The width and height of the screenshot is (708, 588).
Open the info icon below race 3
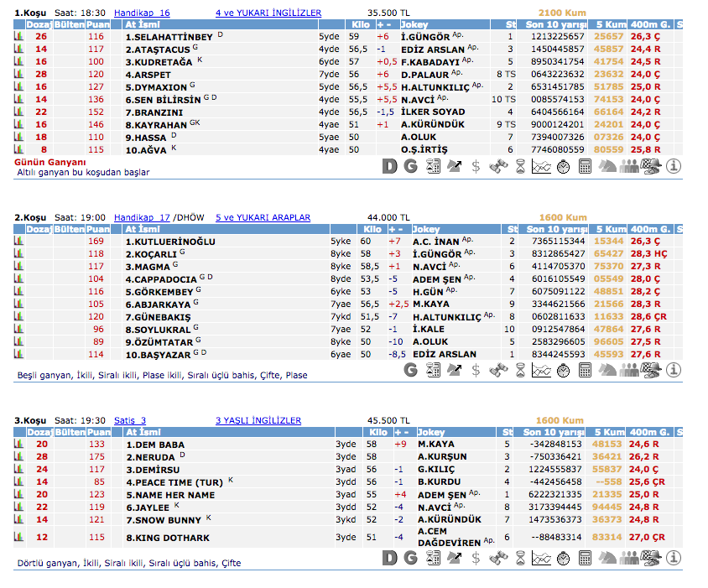(674, 559)
